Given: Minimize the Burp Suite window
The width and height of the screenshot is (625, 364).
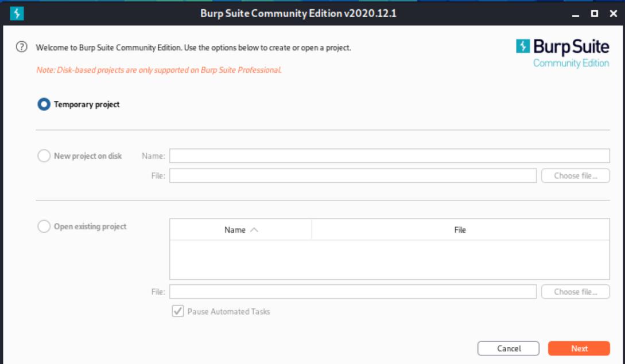Looking at the screenshot, I should point(576,14).
